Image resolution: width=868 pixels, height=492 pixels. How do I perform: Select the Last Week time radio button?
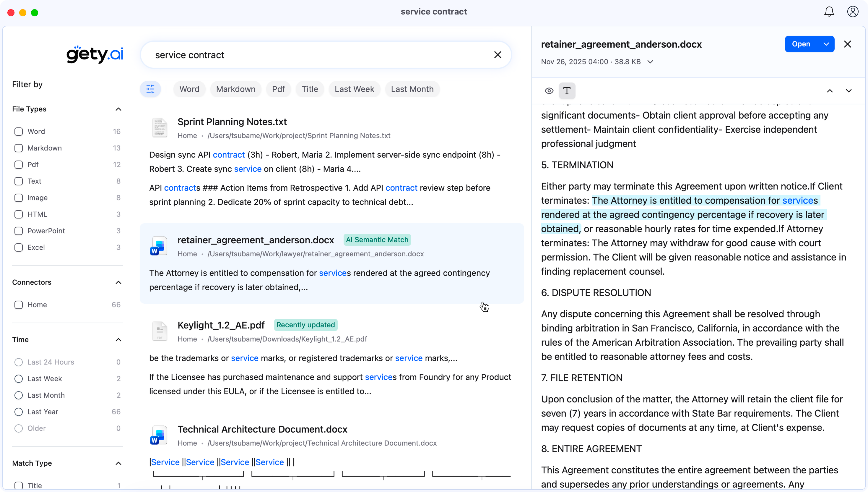pos(19,378)
